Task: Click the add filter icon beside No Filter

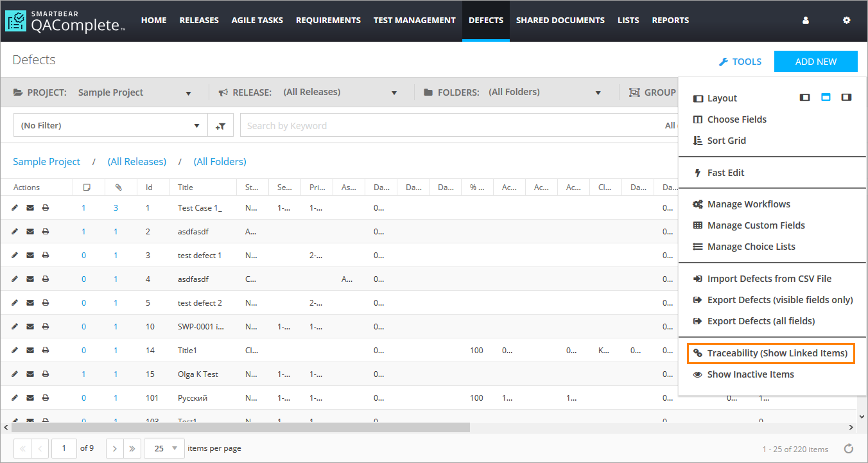Action: click(x=220, y=125)
